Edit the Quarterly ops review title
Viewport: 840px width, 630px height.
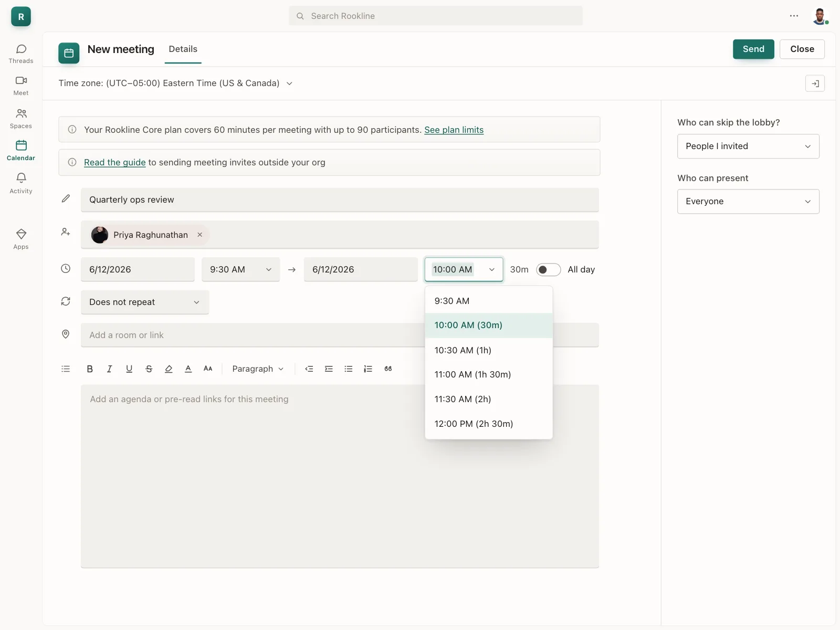340,200
